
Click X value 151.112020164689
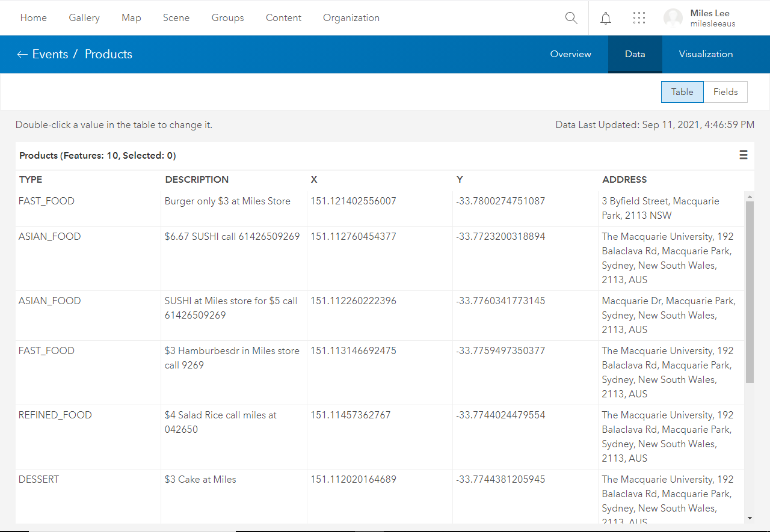pos(353,479)
